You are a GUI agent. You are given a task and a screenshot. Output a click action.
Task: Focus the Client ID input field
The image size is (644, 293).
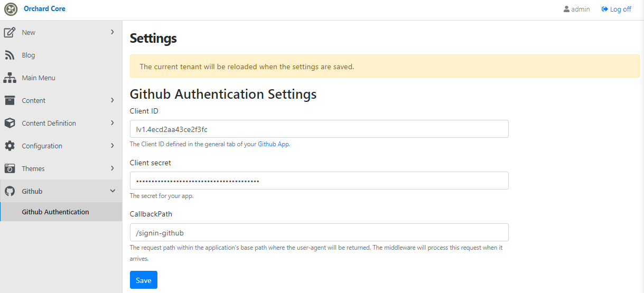[319, 129]
